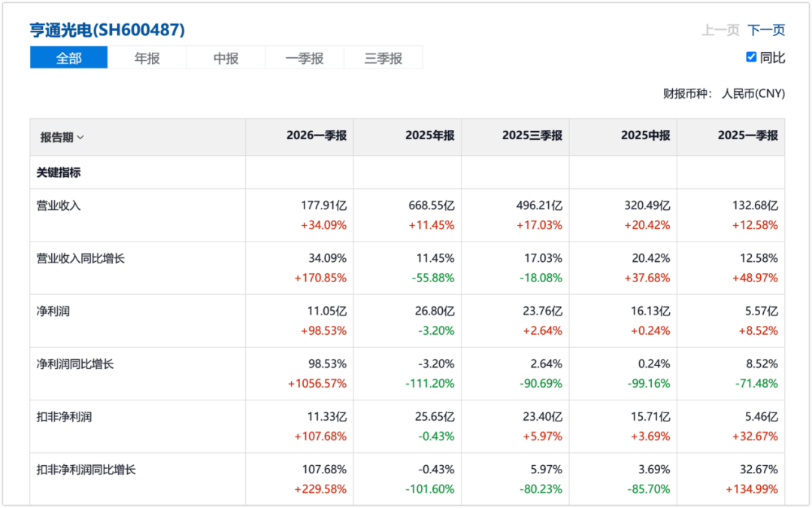Go to 下一页 link
The height and width of the screenshot is (508, 812).
(766, 30)
